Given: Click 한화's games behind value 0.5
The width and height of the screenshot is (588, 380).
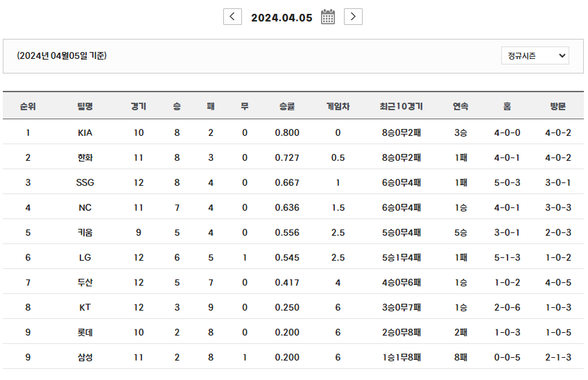Looking at the screenshot, I should click(x=338, y=157).
